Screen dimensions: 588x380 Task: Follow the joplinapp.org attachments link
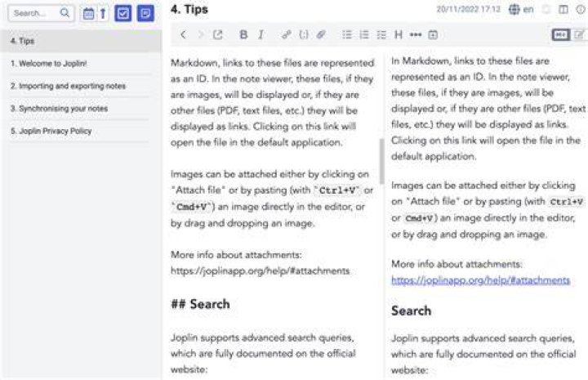tap(480, 280)
